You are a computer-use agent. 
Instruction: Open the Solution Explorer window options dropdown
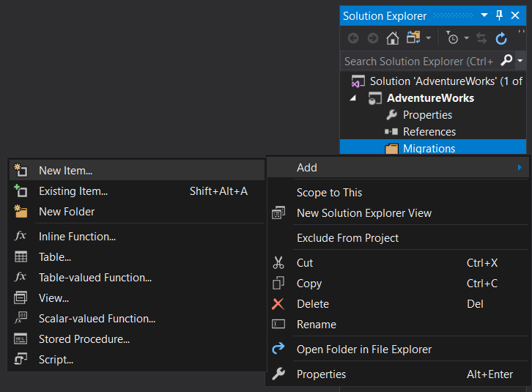pos(484,15)
